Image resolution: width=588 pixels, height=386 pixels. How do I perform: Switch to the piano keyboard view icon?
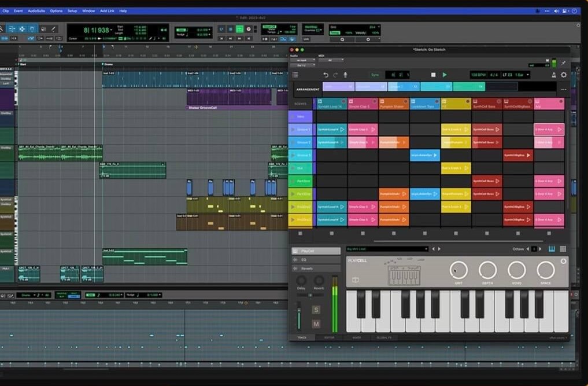pyautogui.click(x=552, y=249)
